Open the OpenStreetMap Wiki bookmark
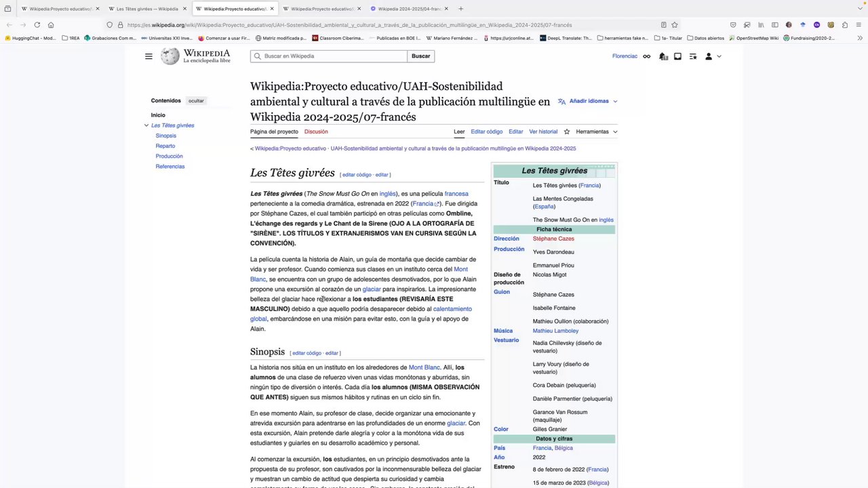This screenshot has height=488, width=868. (753, 38)
